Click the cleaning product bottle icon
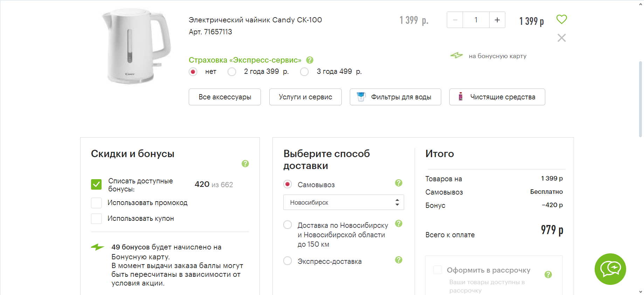The width and height of the screenshot is (644, 295). click(461, 97)
